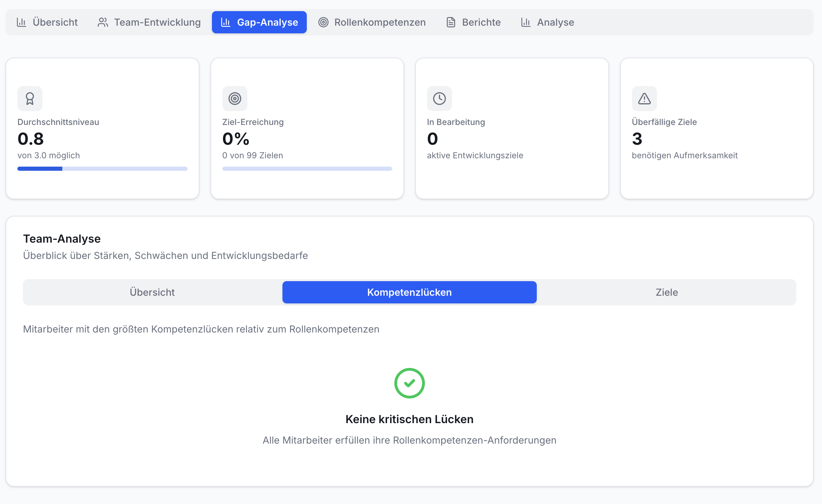The width and height of the screenshot is (822, 504).
Task: Click the In Bearbeitung label
Action: 456,122
